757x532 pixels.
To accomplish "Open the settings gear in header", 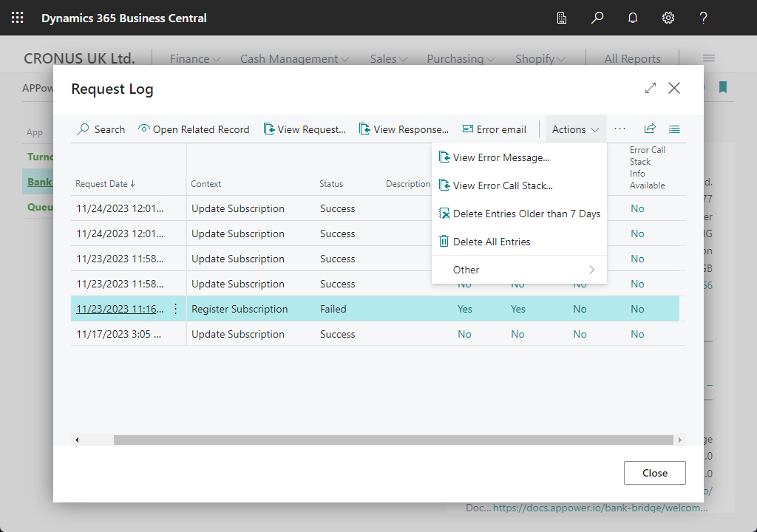I will [x=668, y=18].
